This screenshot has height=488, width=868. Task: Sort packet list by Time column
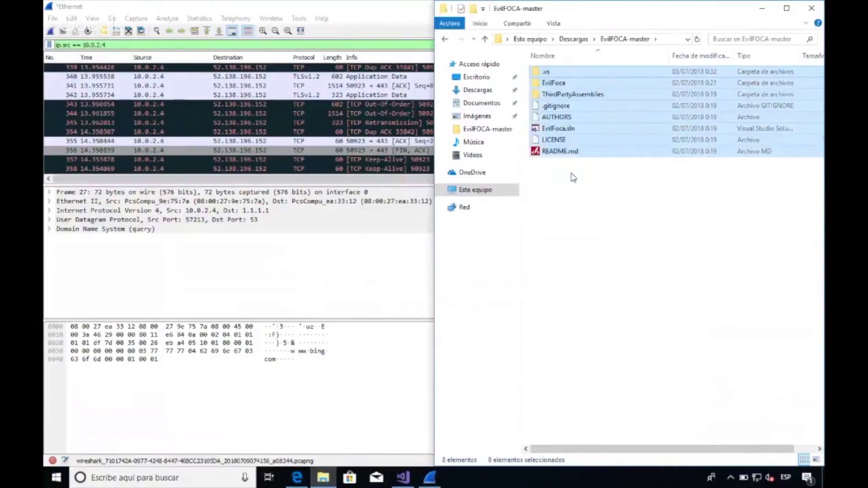click(86, 58)
